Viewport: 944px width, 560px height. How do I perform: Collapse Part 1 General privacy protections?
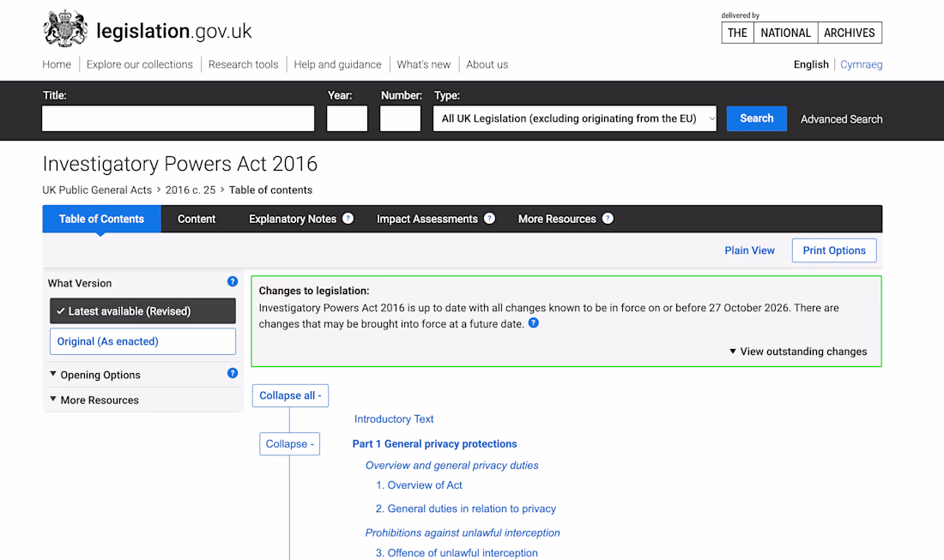click(x=289, y=444)
